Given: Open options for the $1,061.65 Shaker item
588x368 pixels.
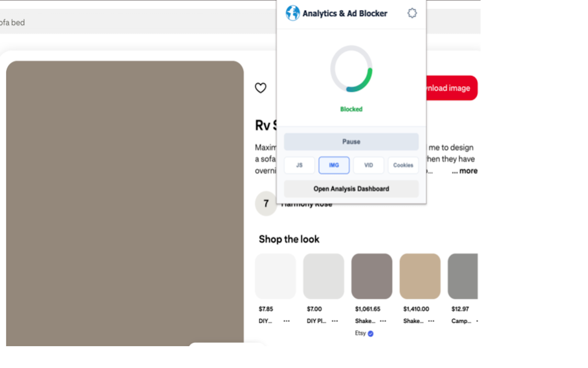Looking at the screenshot, I should click(383, 321).
